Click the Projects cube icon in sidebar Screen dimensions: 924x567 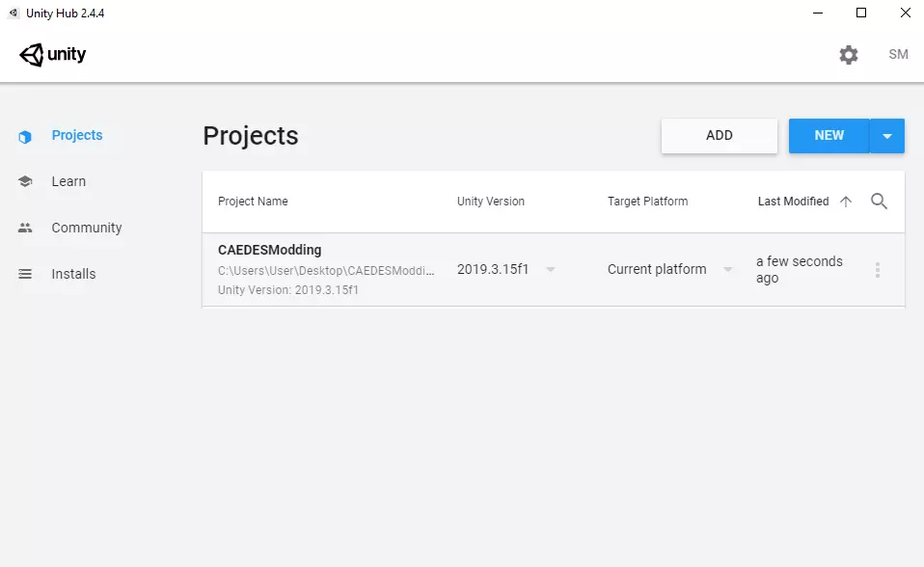pyautogui.click(x=26, y=136)
